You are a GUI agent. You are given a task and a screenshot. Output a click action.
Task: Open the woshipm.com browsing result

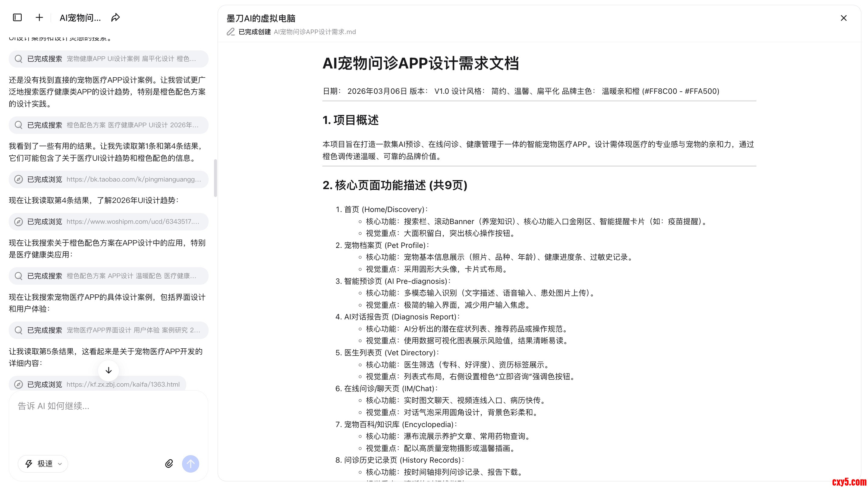tap(108, 222)
